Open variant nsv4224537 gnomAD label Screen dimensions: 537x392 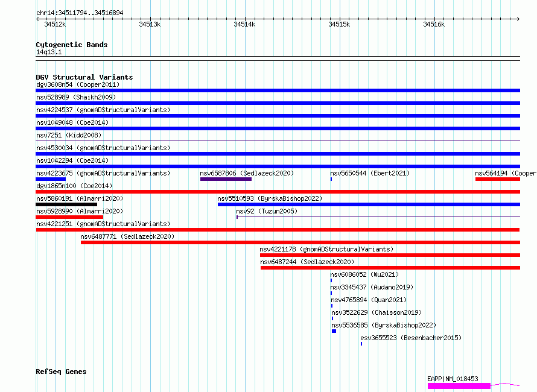103,110
